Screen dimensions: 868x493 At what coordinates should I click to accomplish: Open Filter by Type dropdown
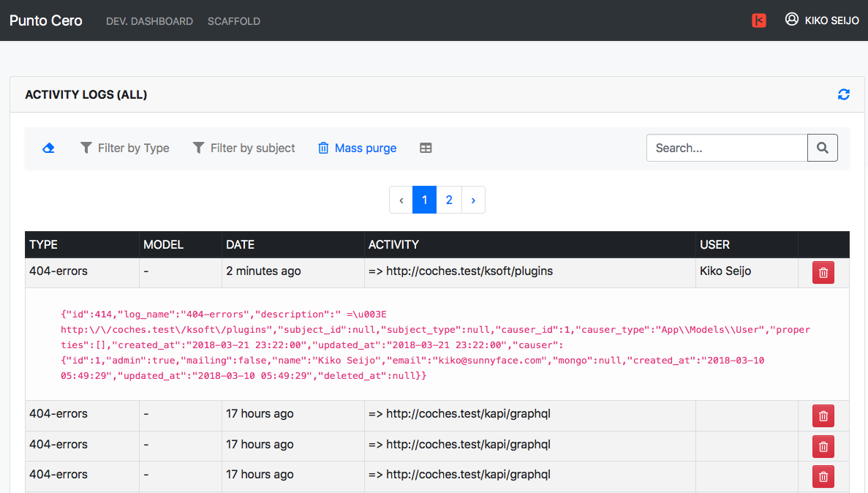[x=125, y=148]
